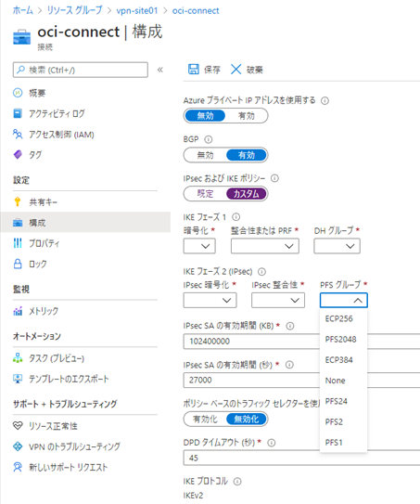Open 共有キー settings page label
420x504 pixels.
[43, 202]
